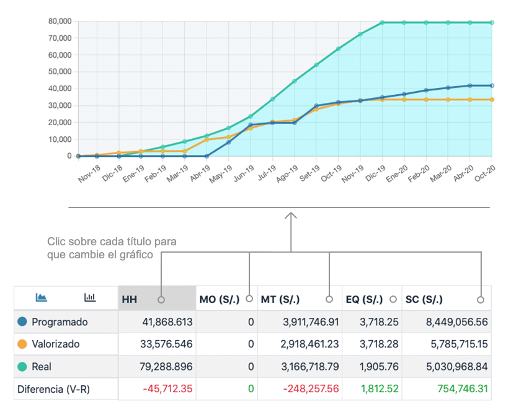Viewport: 511px width, 420px height.
Task: Click the HH Diferencia value -45,712.35
Action: tap(167, 389)
